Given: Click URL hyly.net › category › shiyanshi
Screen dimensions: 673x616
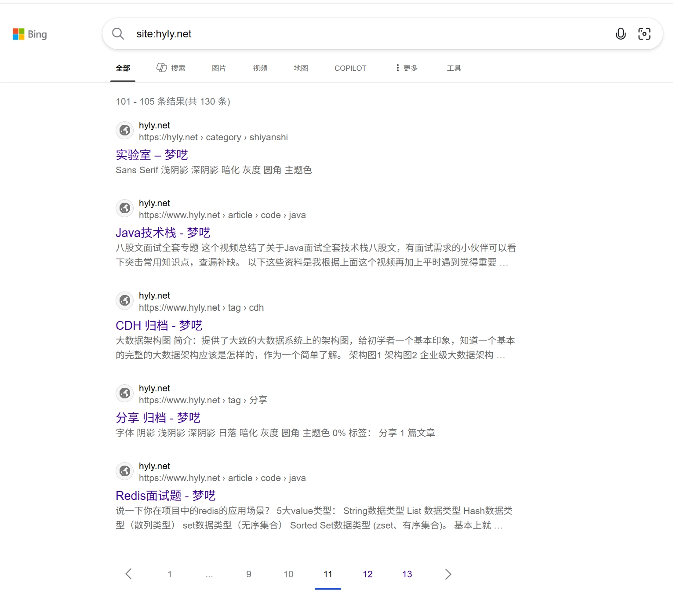Looking at the screenshot, I should (x=213, y=137).
